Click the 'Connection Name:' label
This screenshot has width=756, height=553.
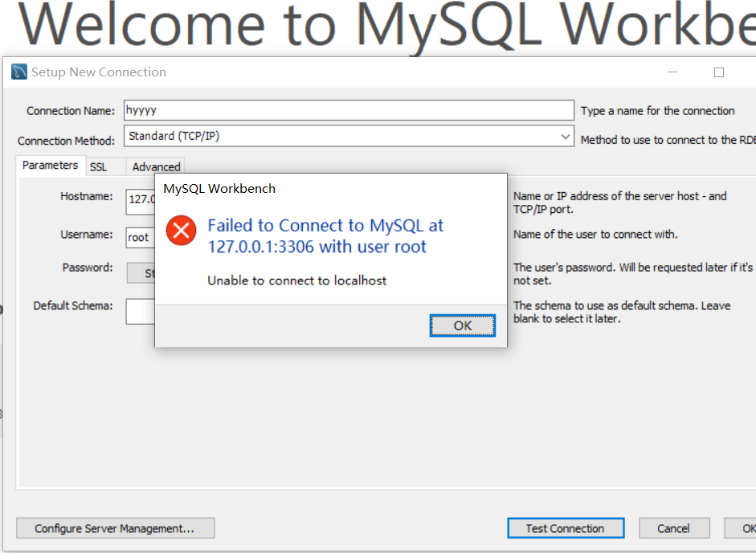point(71,111)
